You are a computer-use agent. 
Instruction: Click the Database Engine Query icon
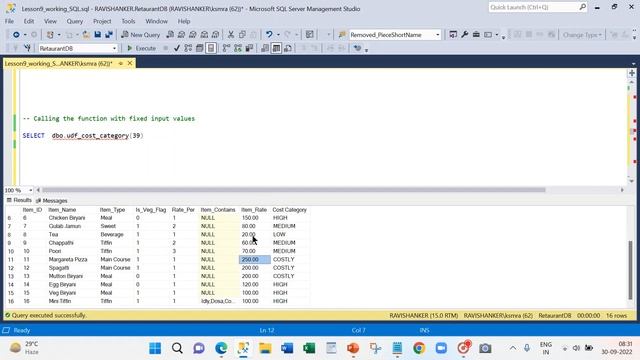point(170,35)
